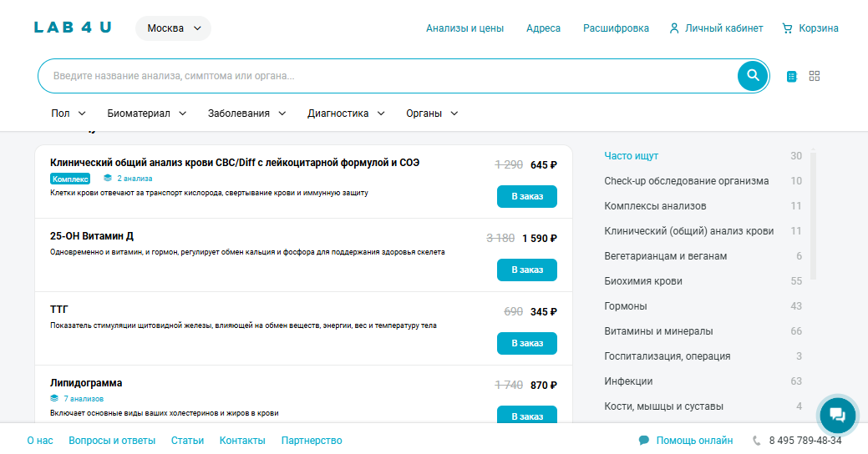Screen dimensions: 868x454
Task: Click the shopping cart icon
Action: pos(787,28)
